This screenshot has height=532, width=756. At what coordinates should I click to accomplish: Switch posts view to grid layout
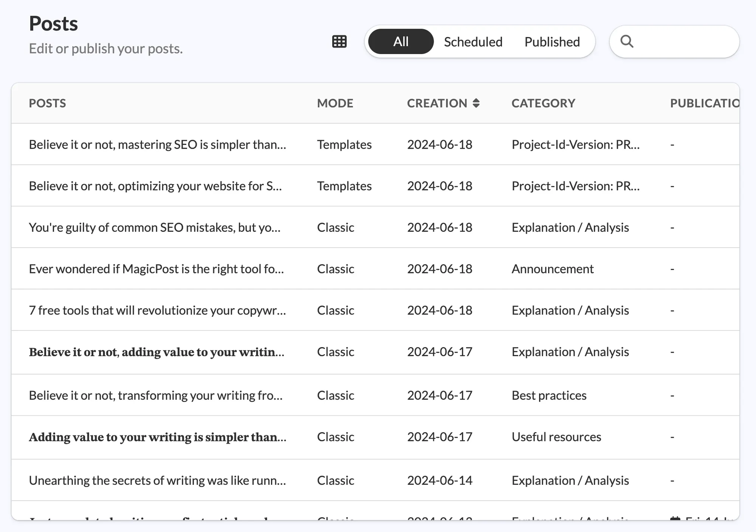click(338, 41)
